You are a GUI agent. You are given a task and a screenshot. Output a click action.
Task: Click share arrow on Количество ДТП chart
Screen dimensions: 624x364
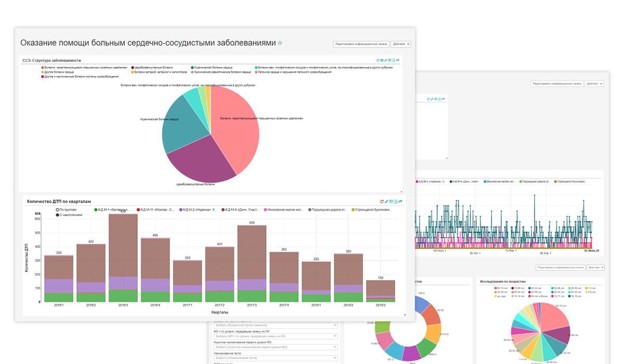(x=400, y=201)
